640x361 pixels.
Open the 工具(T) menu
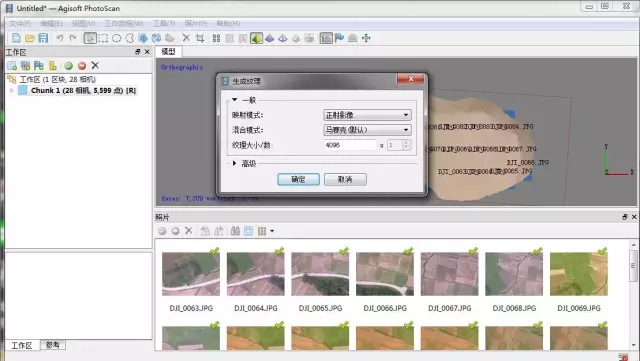point(164,24)
